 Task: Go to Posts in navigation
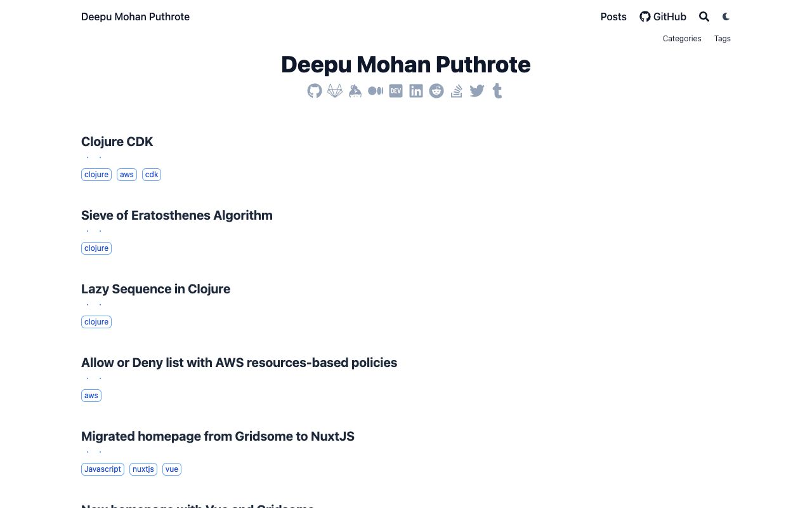point(613,17)
